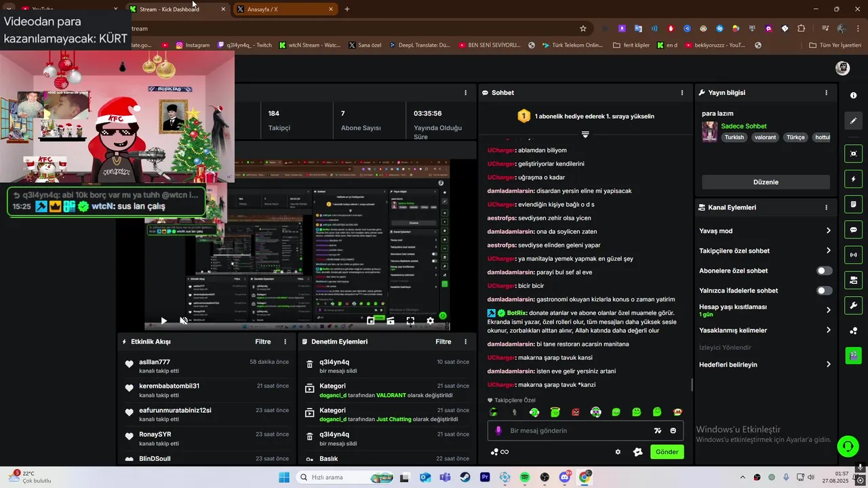868x488 pixels.
Task: Click the Turkish language tag
Action: click(x=734, y=137)
